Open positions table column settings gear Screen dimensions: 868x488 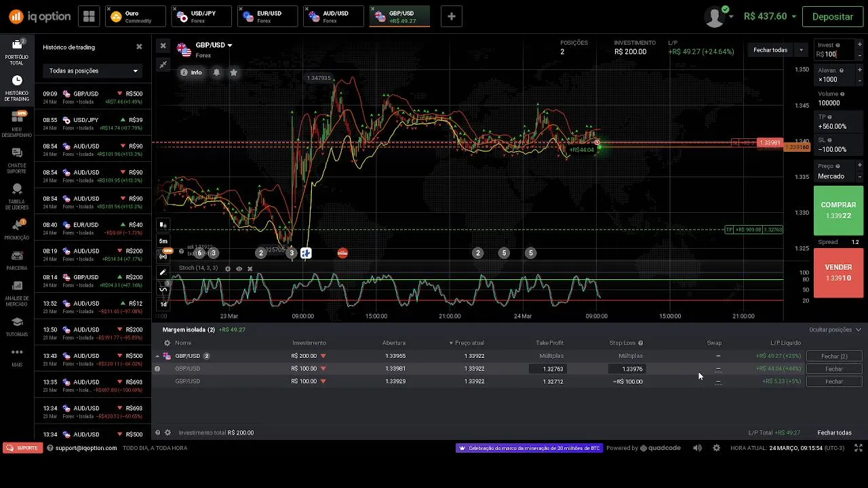tap(167, 343)
